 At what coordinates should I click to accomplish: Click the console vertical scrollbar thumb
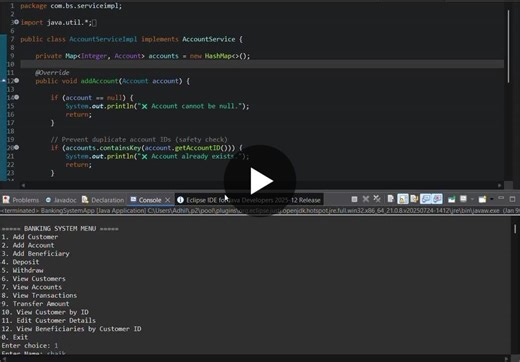pos(515,229)
